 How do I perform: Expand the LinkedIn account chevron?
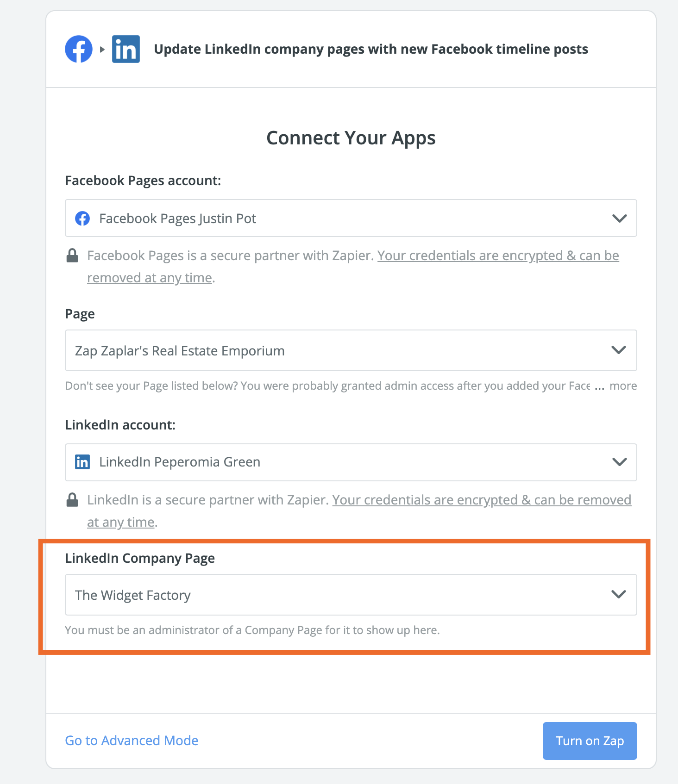[x=619, y=462]
